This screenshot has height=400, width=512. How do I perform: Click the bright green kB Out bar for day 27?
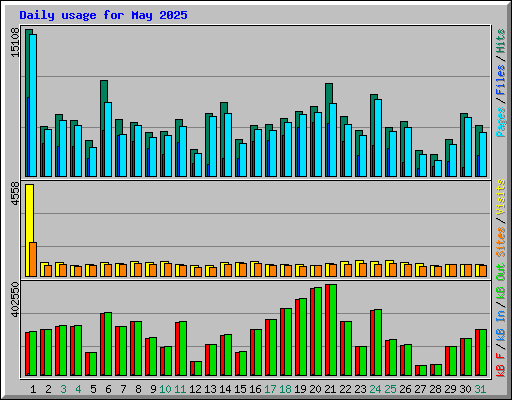coord(423,371)
